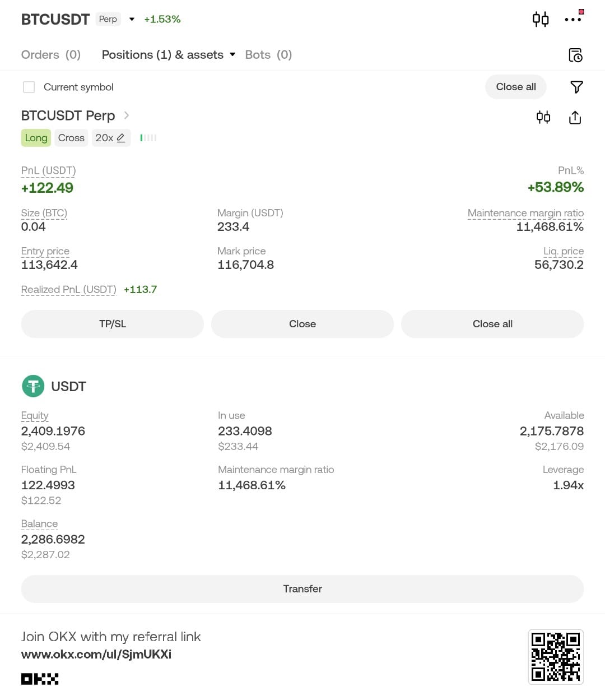Image resolution: width=605 pixels, height=700 pixels.
Task: Click the Cross margin mode tag
Action: pyautogui.click(x=71, y=138)
